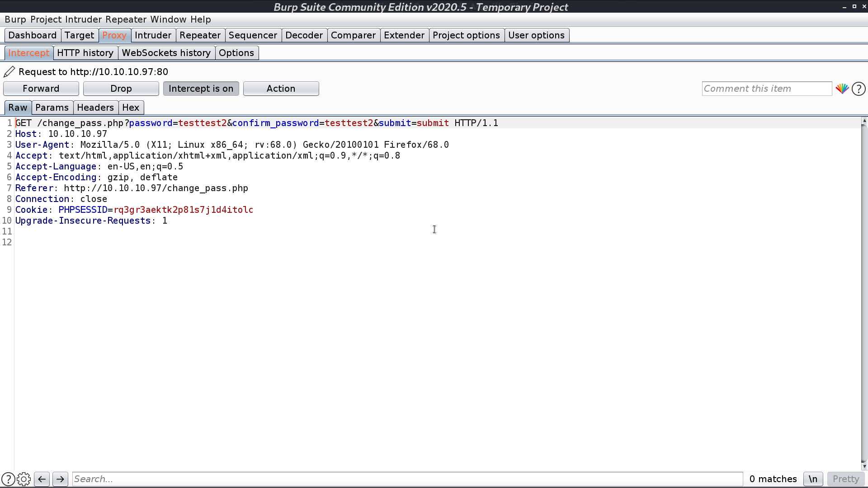Switch to the Target tab
868x488 pixels.
coord(79,35)
